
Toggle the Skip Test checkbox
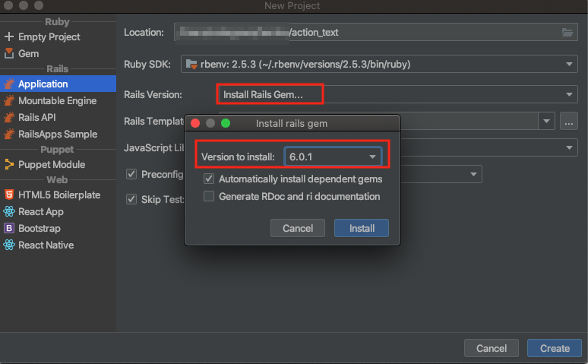click(x=131, y=199)
